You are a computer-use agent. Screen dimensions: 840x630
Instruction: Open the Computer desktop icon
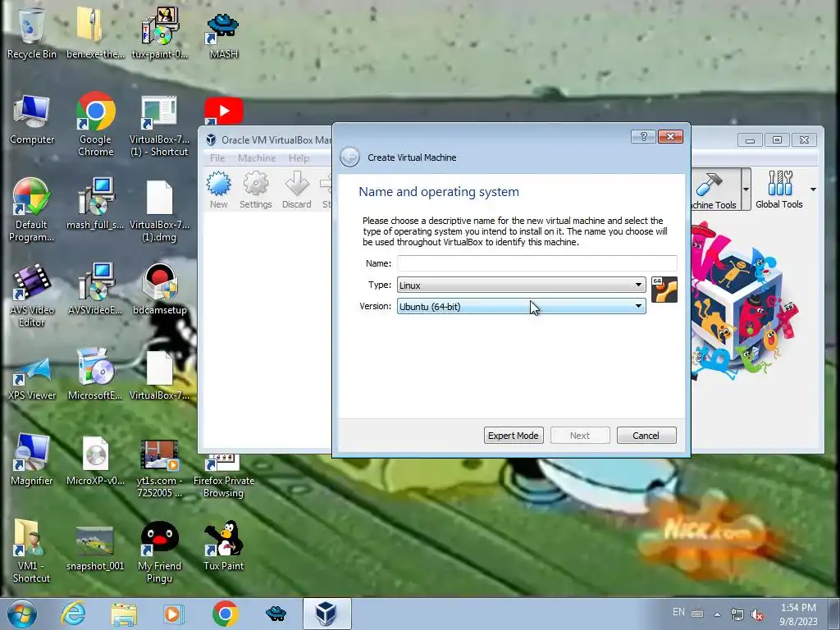click(32, 119)
